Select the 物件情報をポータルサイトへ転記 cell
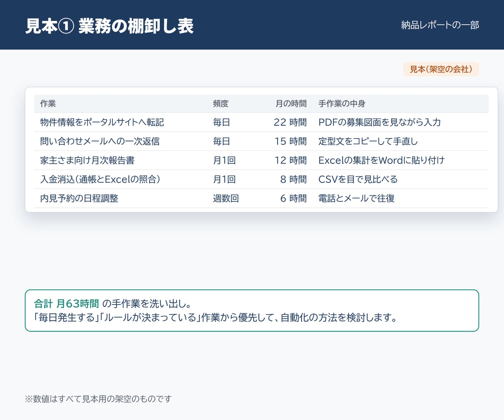 pyautogui.click(x=102, y=122)
